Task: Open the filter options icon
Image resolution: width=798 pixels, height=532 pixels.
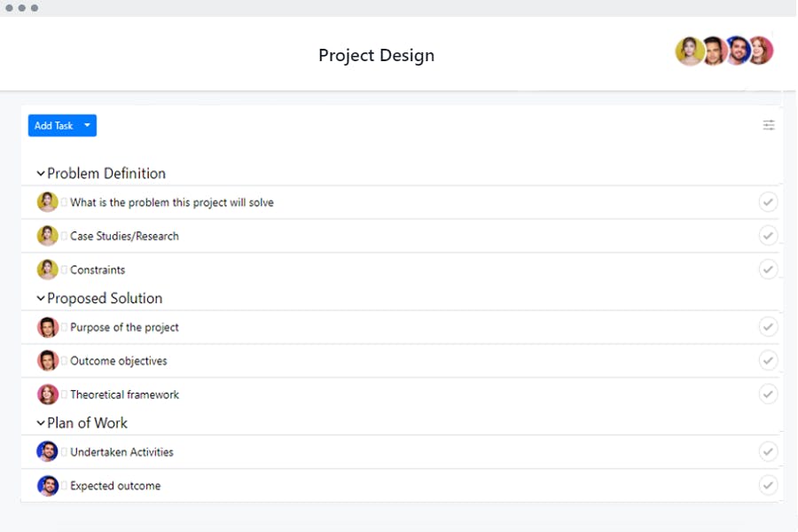Action: coord(769,125)
